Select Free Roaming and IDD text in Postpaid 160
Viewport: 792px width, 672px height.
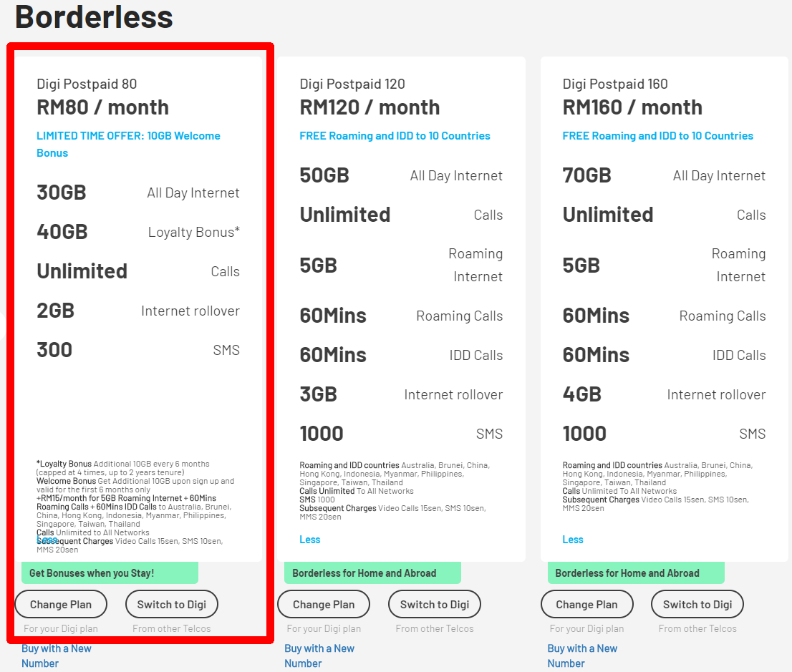click(x=657, y=136)
